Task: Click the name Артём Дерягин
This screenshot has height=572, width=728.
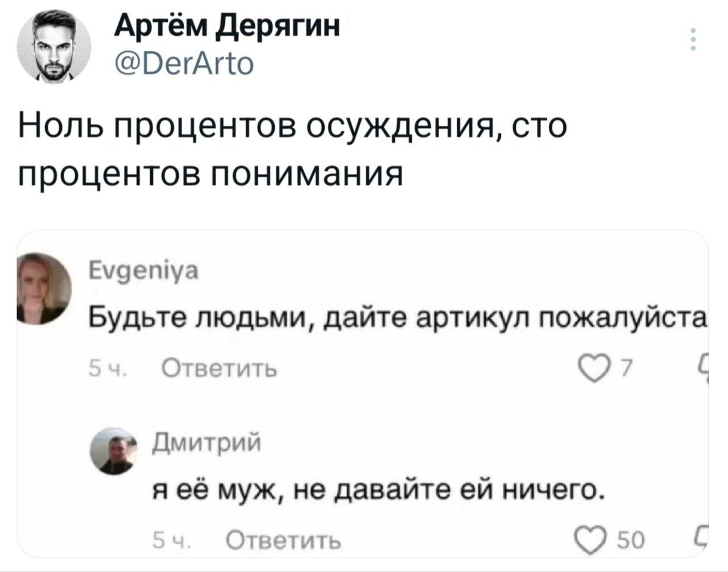Action: click(x=226, y=26)
